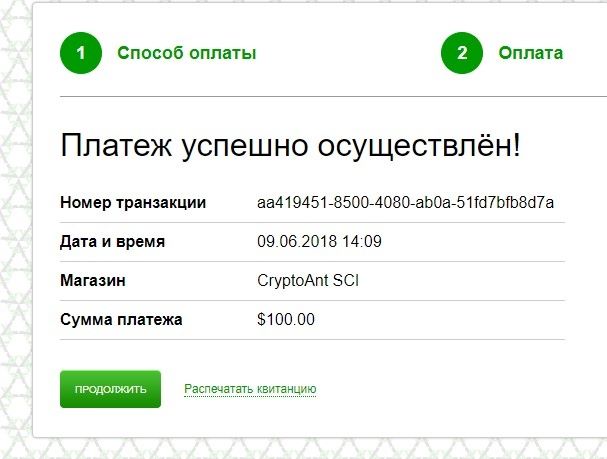Click the digit 2 inside the second circle
This screenshot has height=459, width=607.
[462, 53]
